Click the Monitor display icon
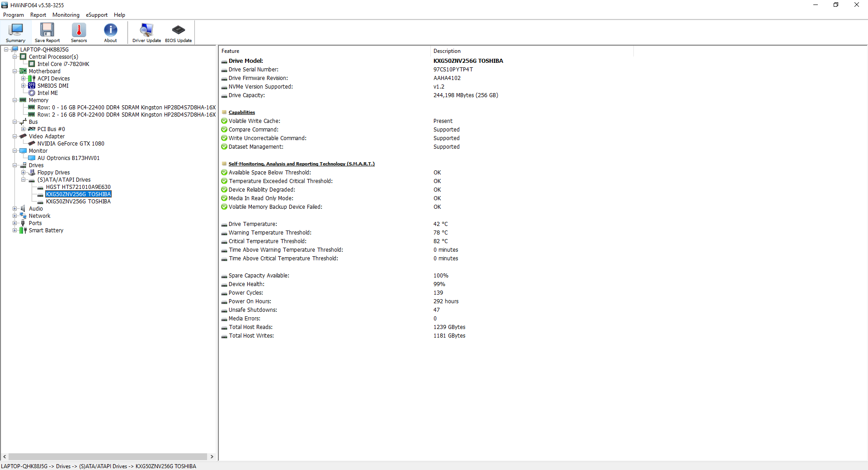Screen dimensions: 868x470 (x=23, y=151)
